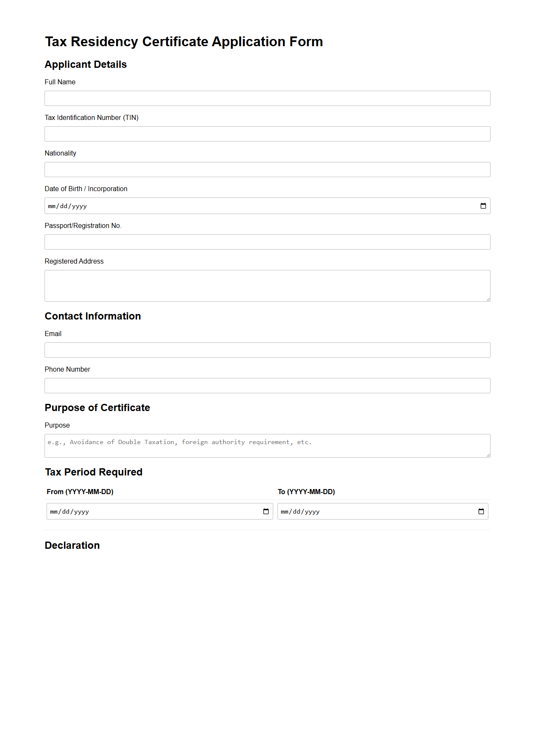Open calendar picker for Date of Birth
Image resolution: width=535 pixels, height=756 pixels.
[483, 206]
